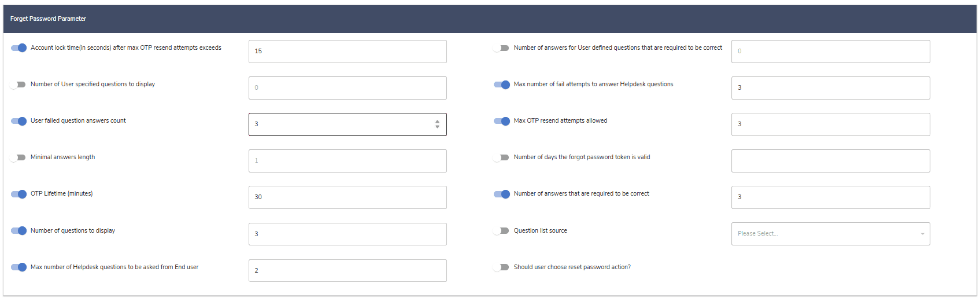The image size is (980, 301).
Task: Click the stepper arrows in failed answers field
Action: point(437,124)
